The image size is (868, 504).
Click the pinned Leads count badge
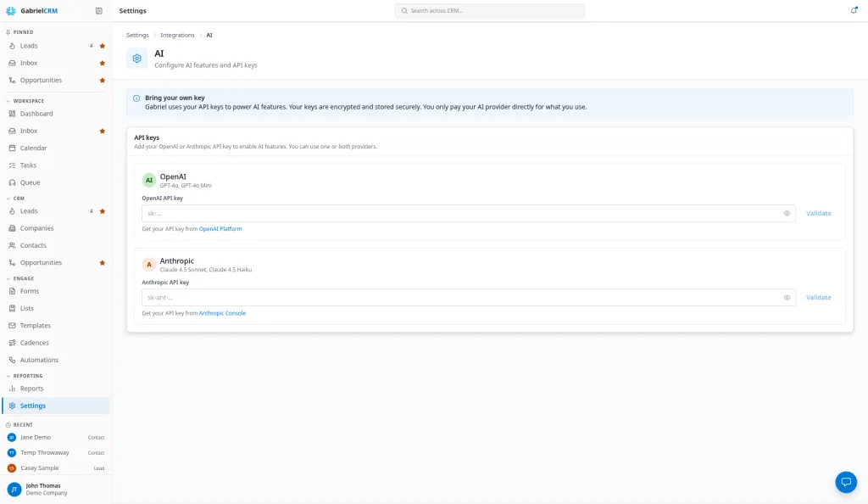point(92,46)
